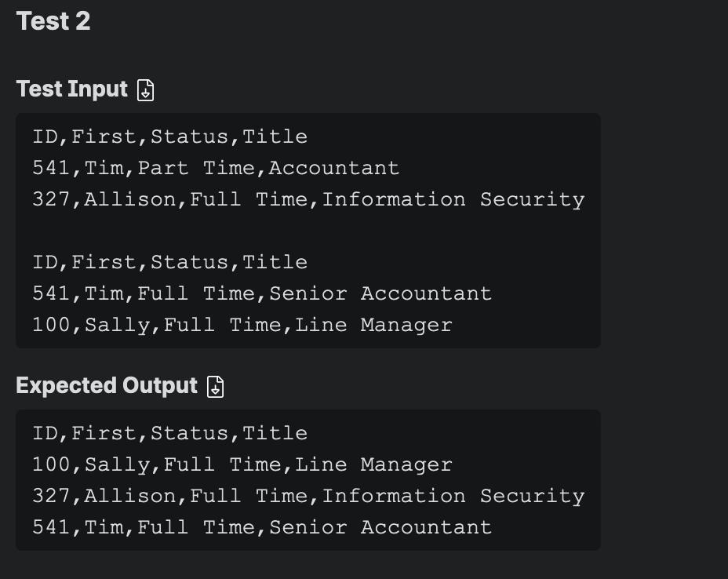The width and height of the screenshot is (728, 579).
Task: Click Allison's line in the Expected Output block
Action: [309, 497]
